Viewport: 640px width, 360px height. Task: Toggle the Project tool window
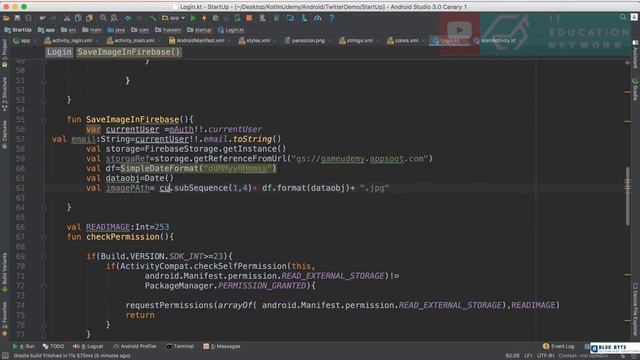[4, 52]
